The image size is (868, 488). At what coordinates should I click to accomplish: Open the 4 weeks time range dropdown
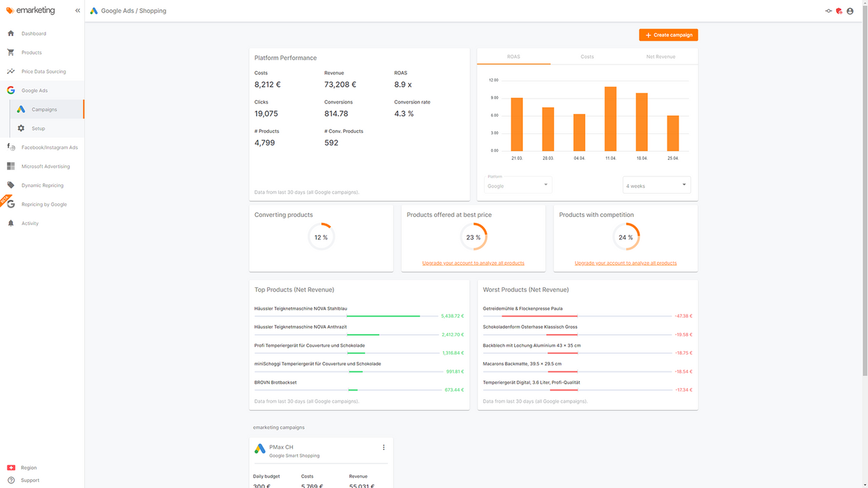[x=656, y=184]
